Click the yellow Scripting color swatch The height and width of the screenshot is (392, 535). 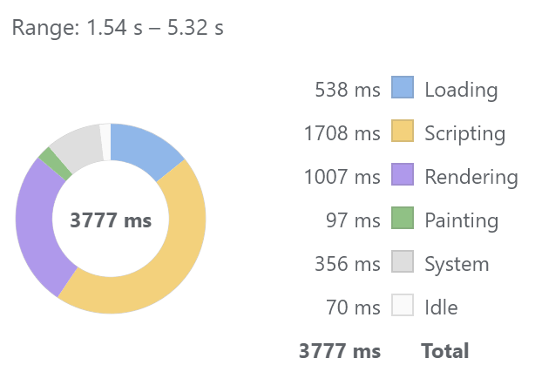[x=402, y=132]
